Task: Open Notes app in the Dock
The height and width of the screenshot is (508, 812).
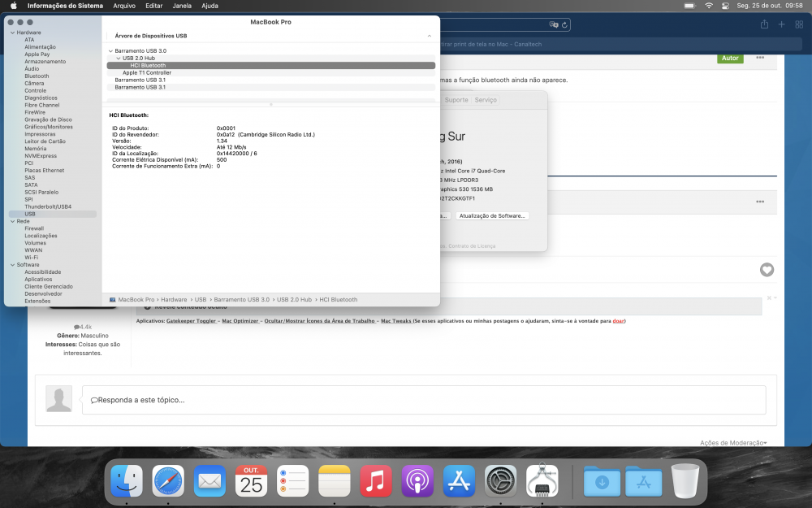Action: click(335, 480)
